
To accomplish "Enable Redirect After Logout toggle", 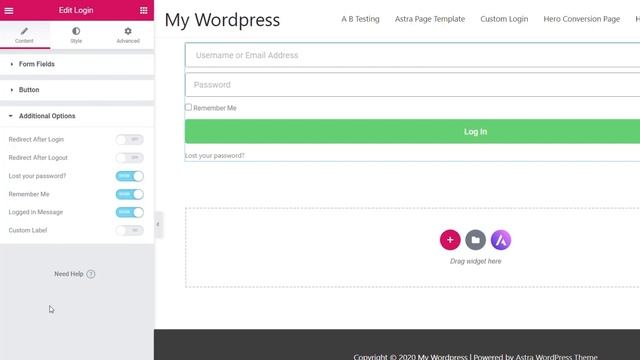I will pyautogui.click(x=129, y=158).
